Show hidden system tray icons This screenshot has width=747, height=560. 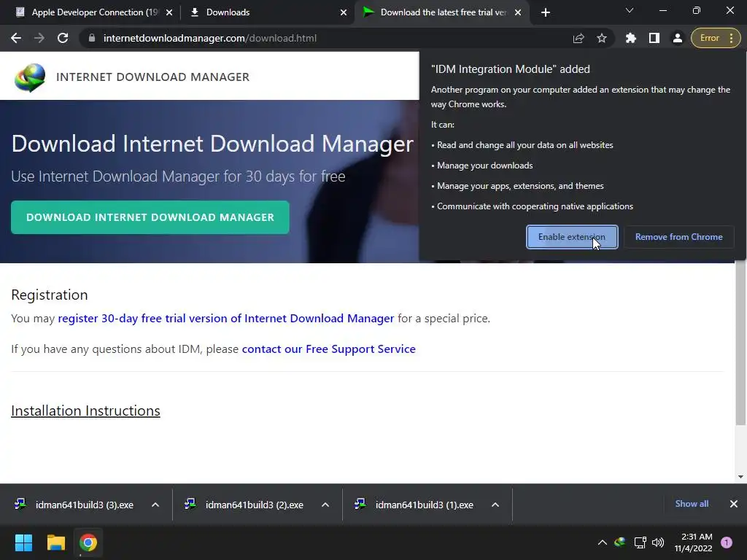point(602,542)
